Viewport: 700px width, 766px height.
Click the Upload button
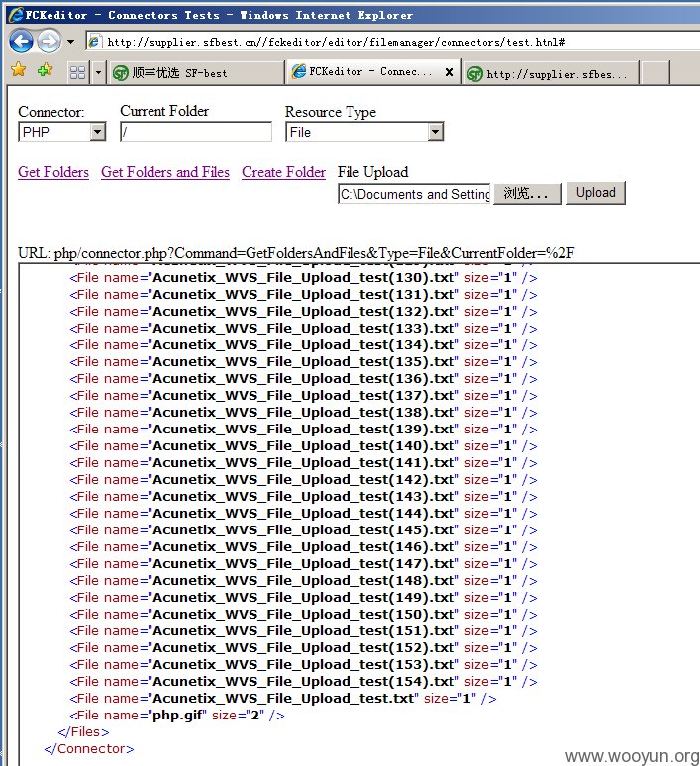point(596,193)
